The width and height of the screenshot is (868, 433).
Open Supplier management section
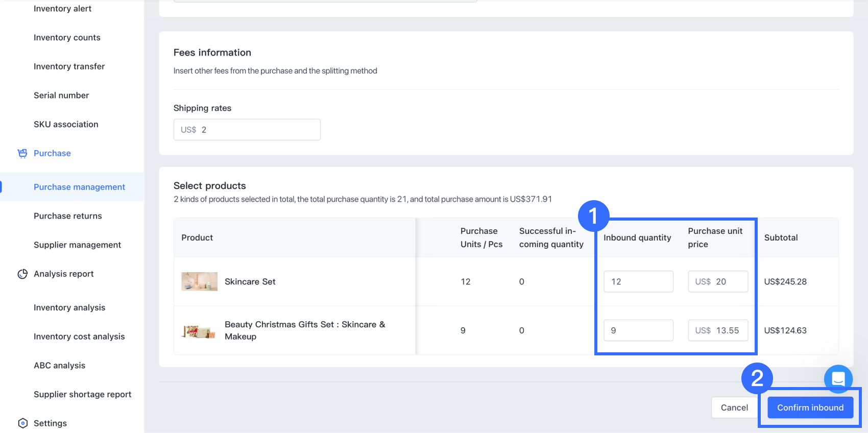tap(77, 245)
